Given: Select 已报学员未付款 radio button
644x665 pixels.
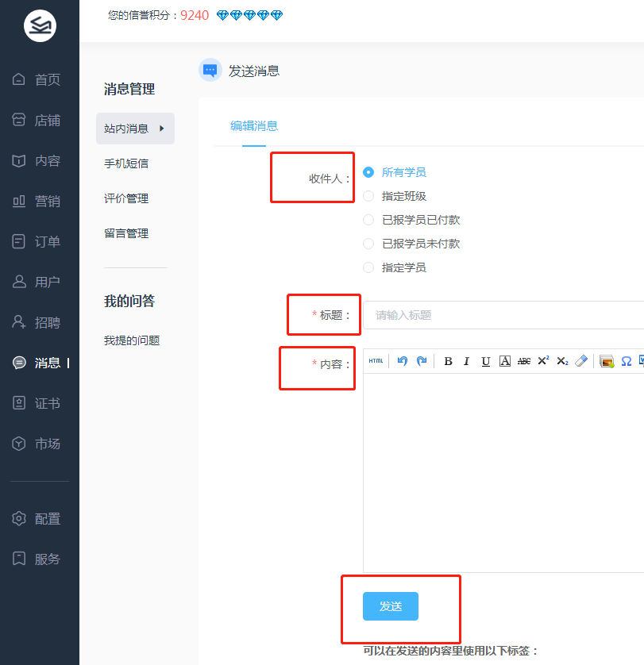Looking at the screenshot, I should [x=368, y=244].
